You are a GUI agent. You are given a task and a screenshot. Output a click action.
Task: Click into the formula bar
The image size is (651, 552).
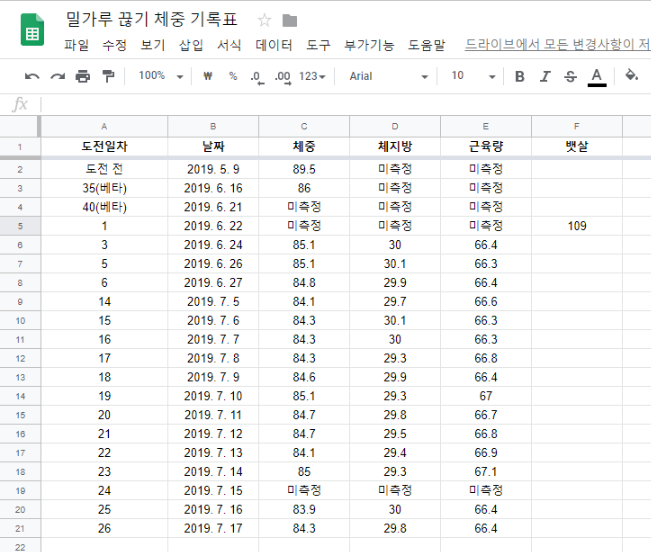pyautogui.click(x=345, y=104)
